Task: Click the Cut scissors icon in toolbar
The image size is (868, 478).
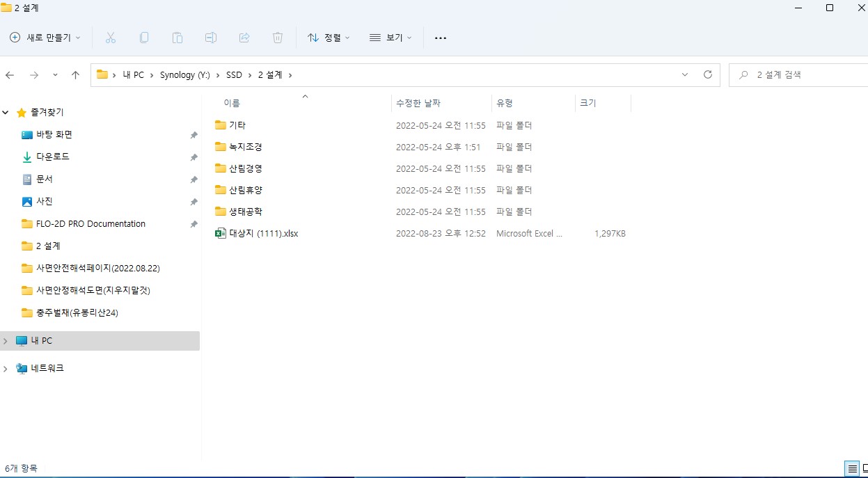Action: pyautogui.click(x=110, y=38)
